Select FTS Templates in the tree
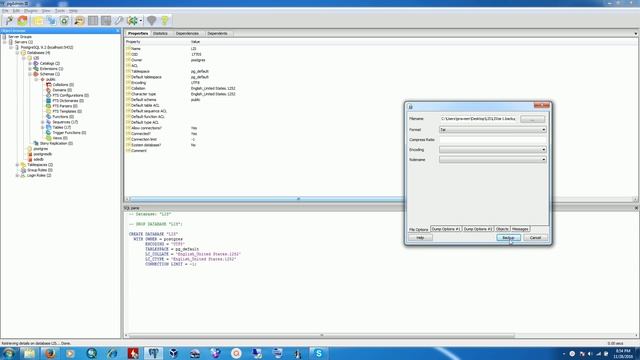This screenshot has height=360, width=640. coord(67,111)
